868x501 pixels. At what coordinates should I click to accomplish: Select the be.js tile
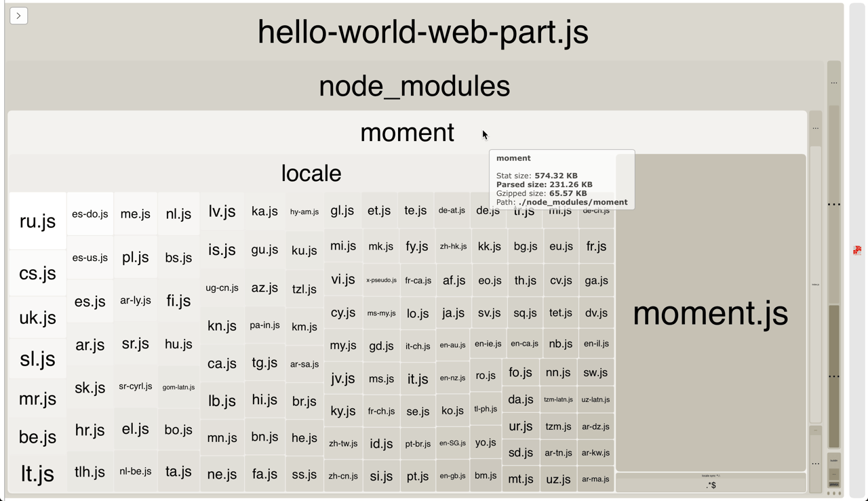tap(37, 437)
